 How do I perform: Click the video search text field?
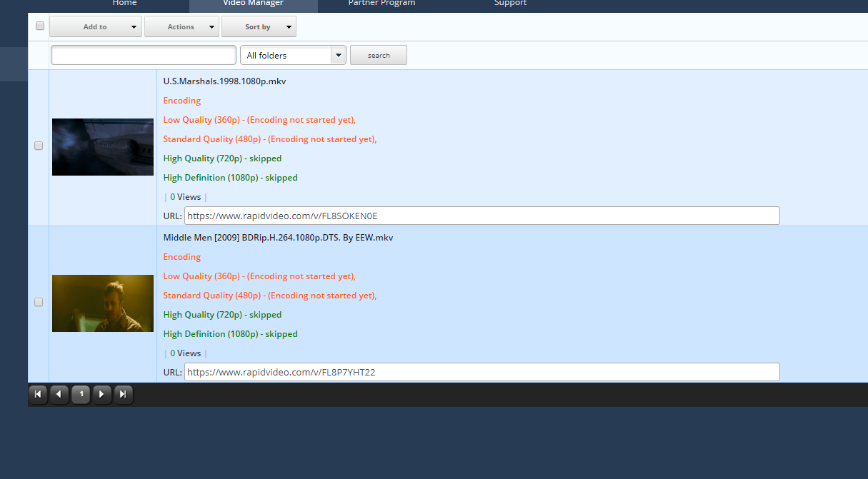tap(144, 55)
